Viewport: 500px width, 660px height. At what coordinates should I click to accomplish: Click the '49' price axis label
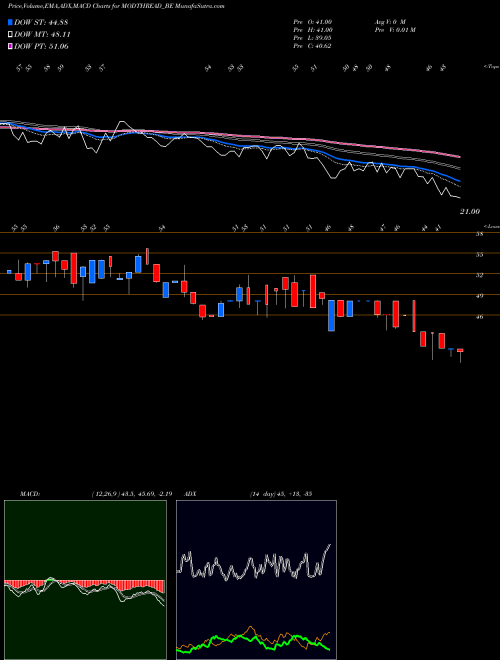(x=479, y=296)
